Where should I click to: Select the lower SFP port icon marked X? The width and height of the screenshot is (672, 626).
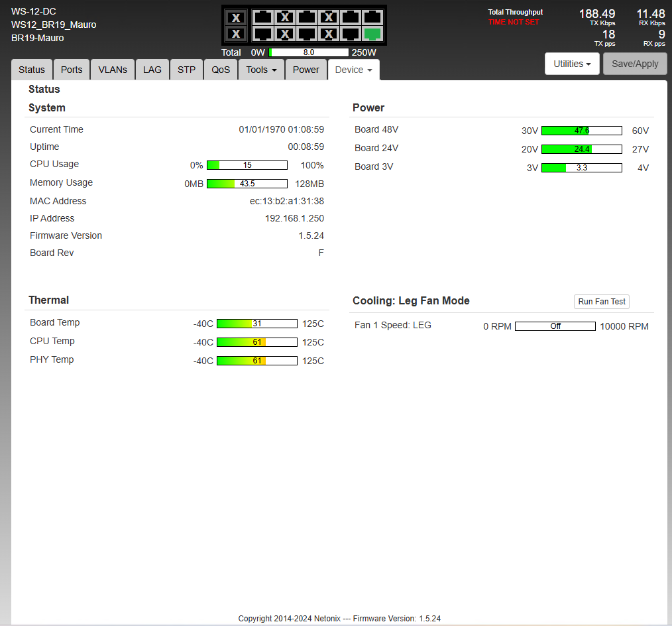236,34
